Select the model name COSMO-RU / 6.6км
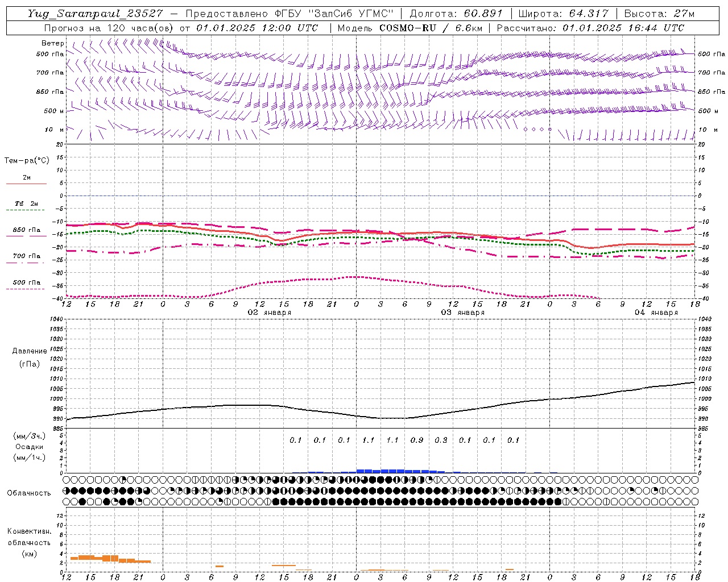Screen dimensions: 728x582 (x=431, y=28)
